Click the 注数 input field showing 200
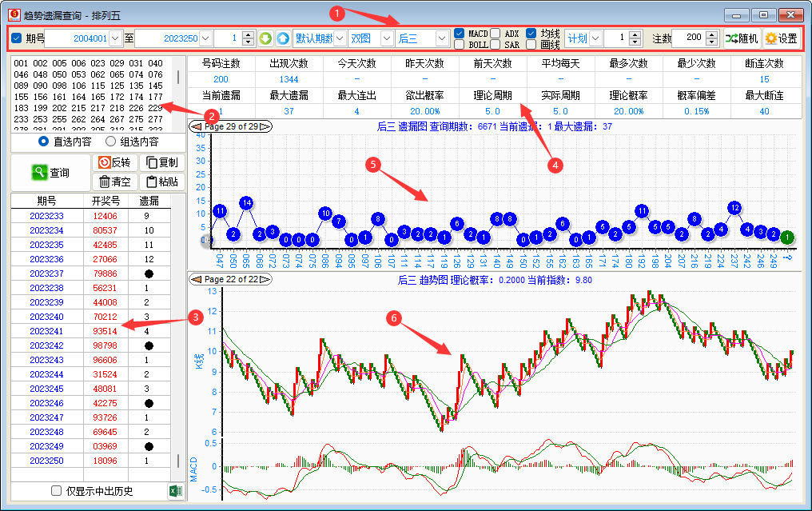 pyautogui.click(x=687, y=38)
